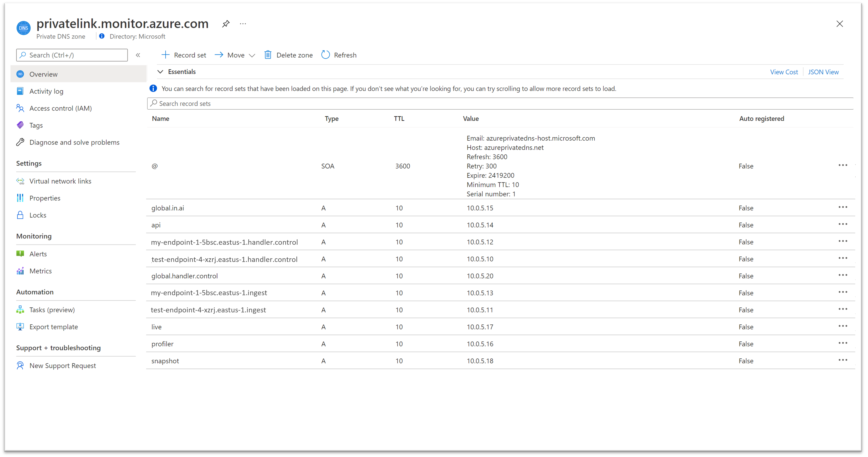Collapse the Essentials section
The height and width of the screenshot is (457, 868).
(x=160, y=71)
